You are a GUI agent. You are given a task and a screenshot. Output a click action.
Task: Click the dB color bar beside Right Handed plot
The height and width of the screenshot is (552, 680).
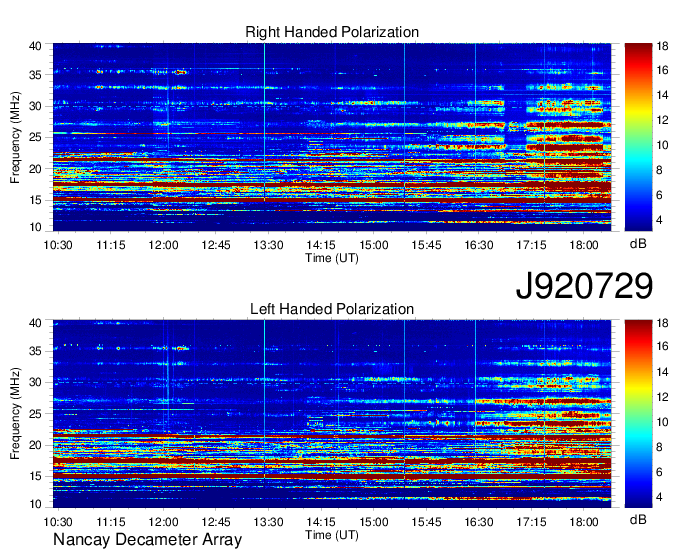(638, 137)
